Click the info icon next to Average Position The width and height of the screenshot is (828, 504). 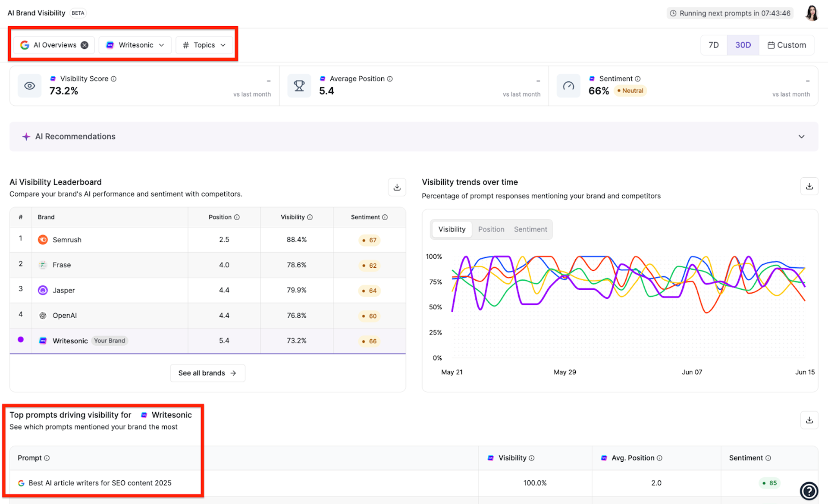coord(390,79)
